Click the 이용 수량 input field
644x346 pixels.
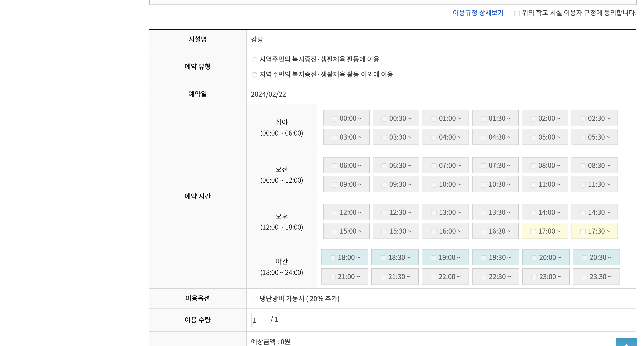[260, 320]
